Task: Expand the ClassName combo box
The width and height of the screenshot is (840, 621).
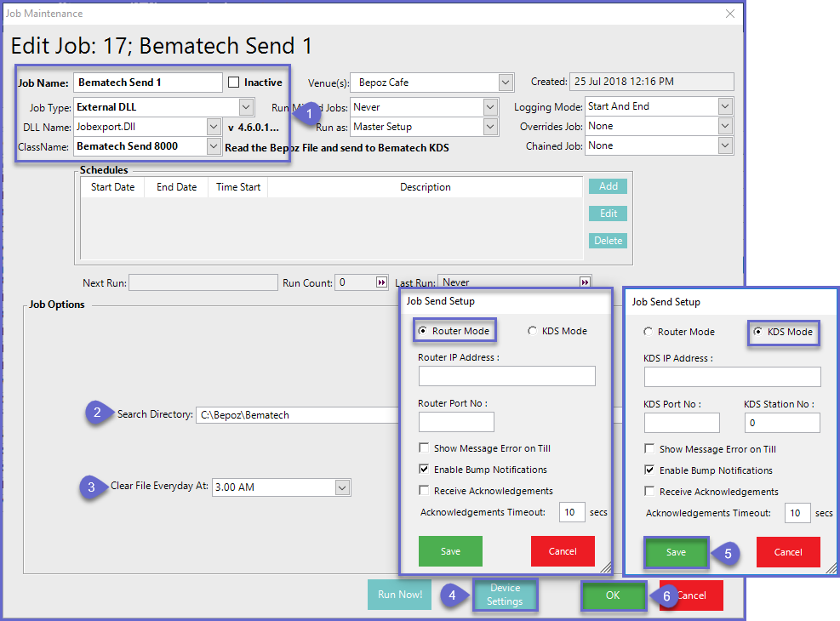Action: (213, 146)
